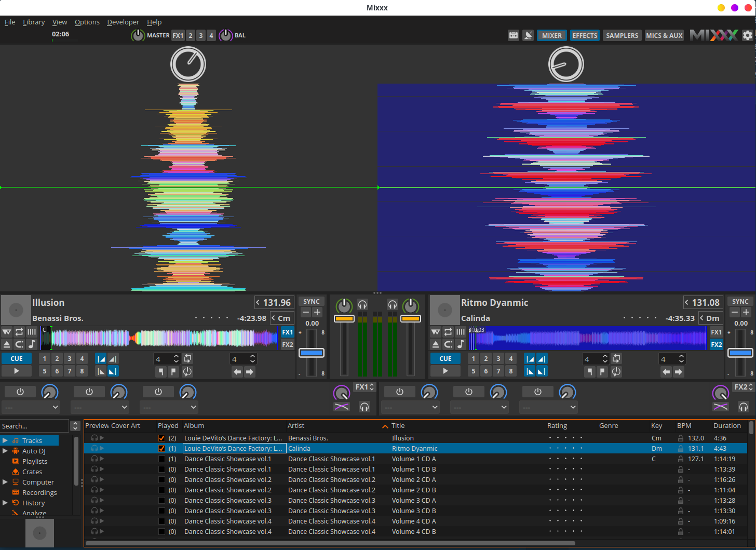This screenshot has width=756, height=550.
Task: Toggle EFFECTS section visibility
Action: pyautogui.click(x=585, y=35)
